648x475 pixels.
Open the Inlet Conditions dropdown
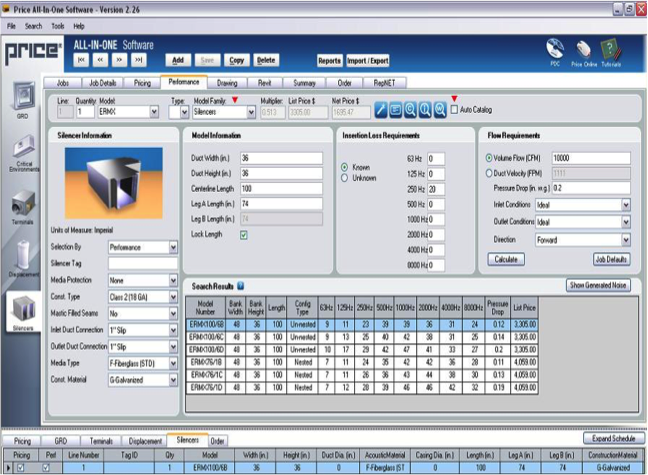pyautogui.click(x=626, y=205)
